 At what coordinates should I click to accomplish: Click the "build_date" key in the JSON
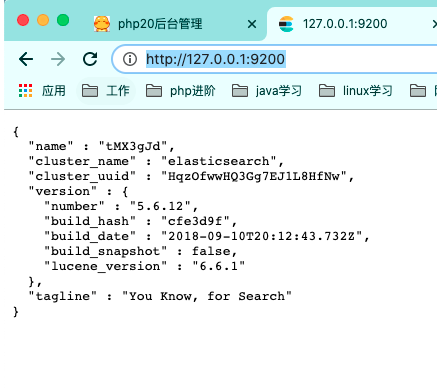coord(90,236)
